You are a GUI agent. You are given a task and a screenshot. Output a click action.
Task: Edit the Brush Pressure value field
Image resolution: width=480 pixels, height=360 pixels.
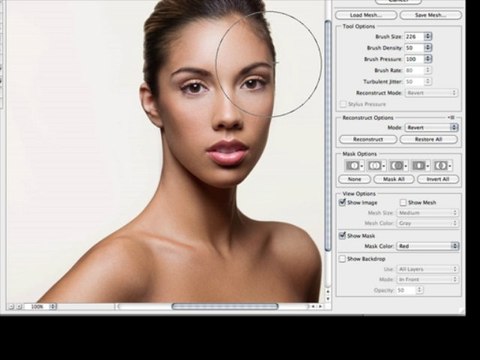click(414, 59)
